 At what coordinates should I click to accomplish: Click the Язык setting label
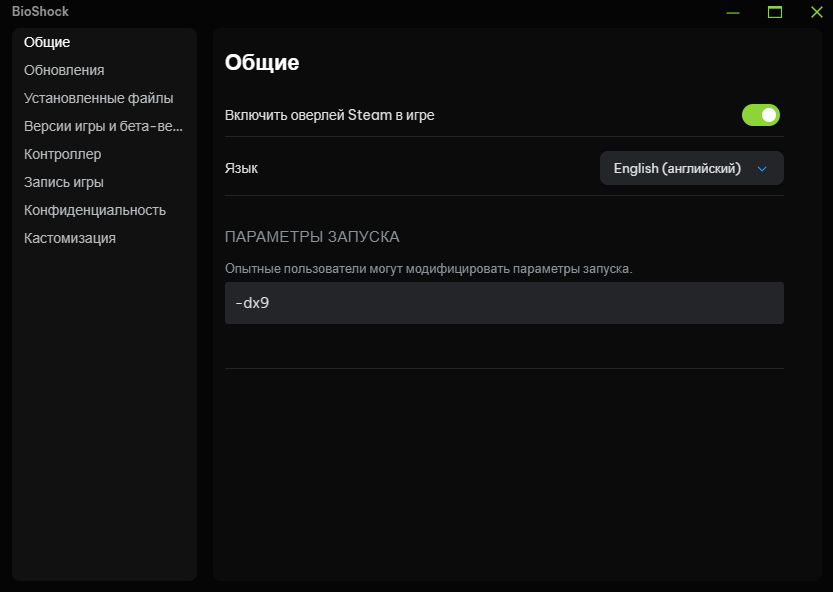(x=241, y=168)
